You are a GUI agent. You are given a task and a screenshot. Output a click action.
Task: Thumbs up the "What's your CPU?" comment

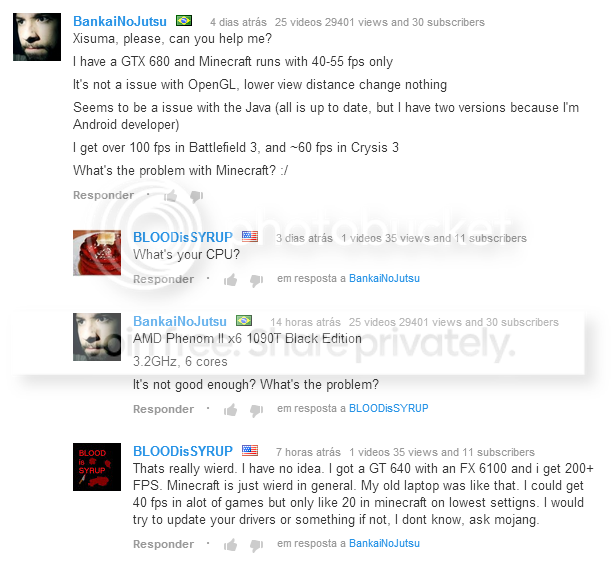click(231, 280)
